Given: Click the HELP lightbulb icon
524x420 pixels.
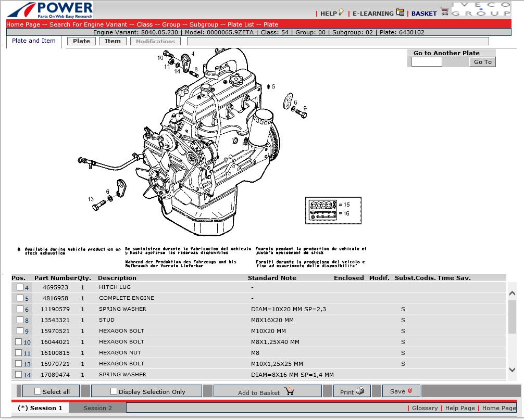Looking at the screenshot, I should [341, 12].
